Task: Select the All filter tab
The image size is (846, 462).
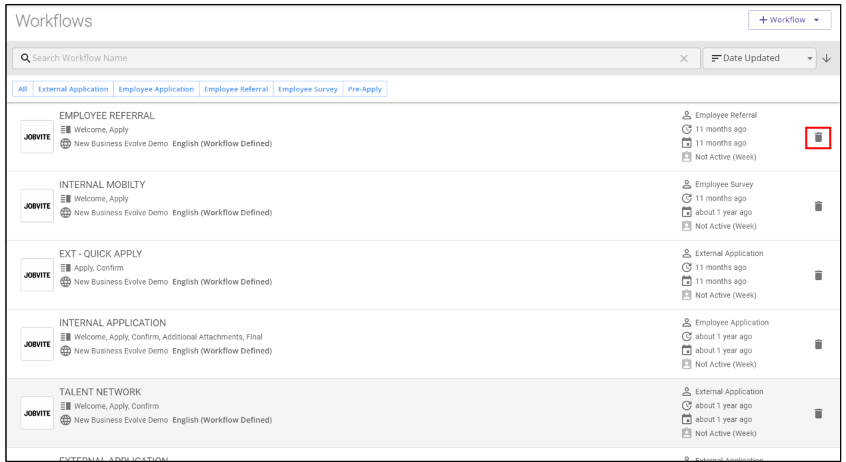Action: (x=23, y=89)
